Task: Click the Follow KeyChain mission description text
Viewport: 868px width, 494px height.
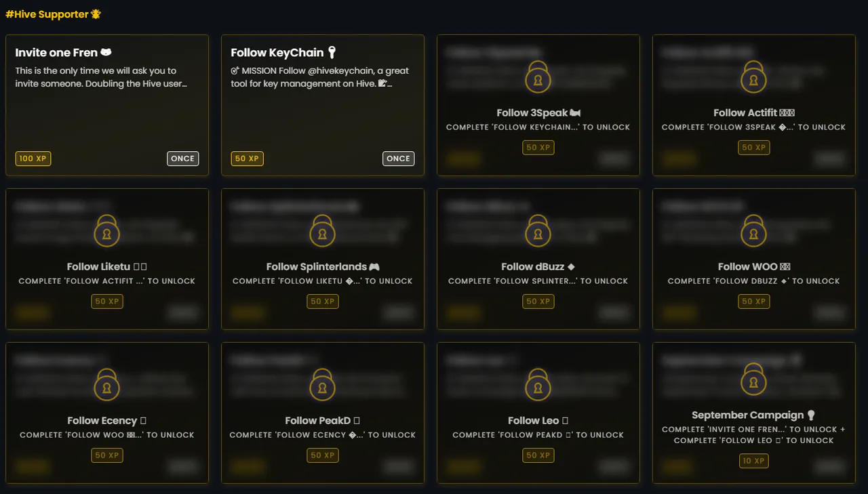Action: 319,77
